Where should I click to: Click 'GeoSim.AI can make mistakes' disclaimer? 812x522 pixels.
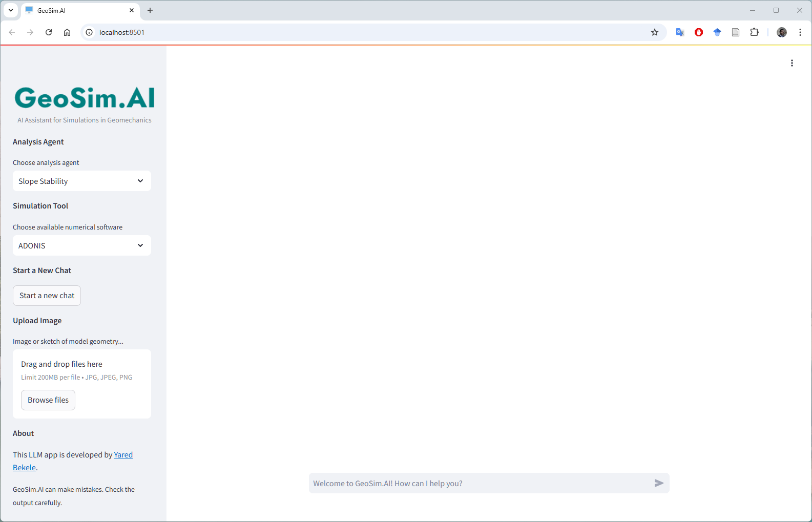(74, 496)
